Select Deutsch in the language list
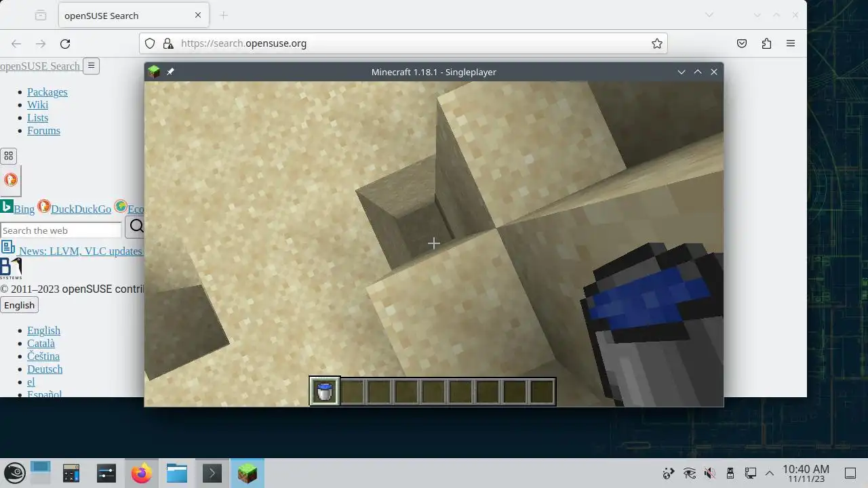 coord(45,369)
